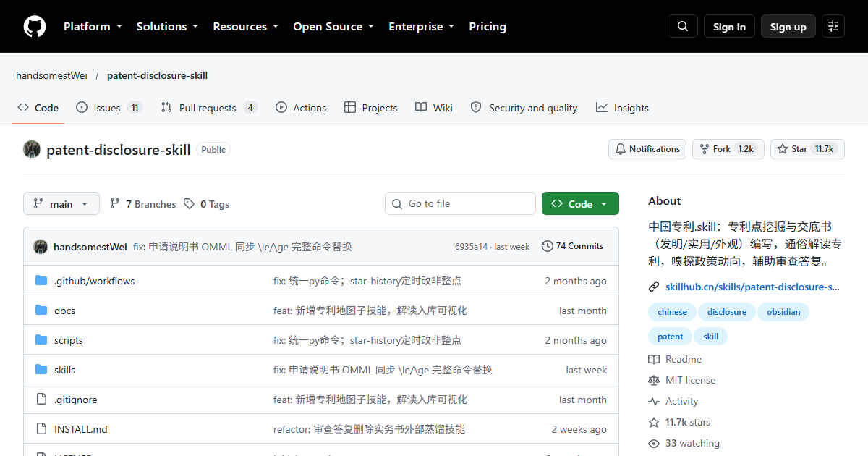Click the commit history clock icon
Screen dimensions: 868x456
point(548,246)
